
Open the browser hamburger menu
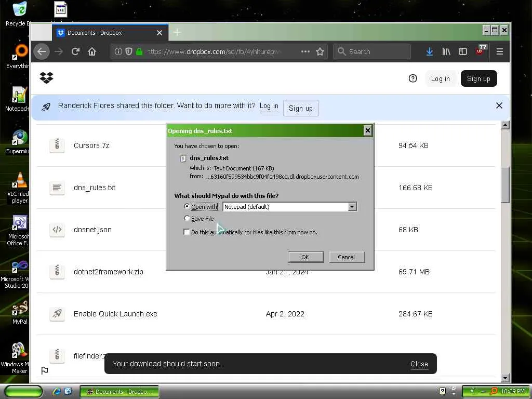(499, 51)
